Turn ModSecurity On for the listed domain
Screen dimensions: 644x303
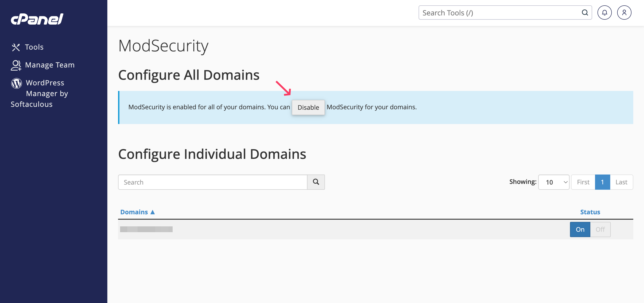point(580,229)
